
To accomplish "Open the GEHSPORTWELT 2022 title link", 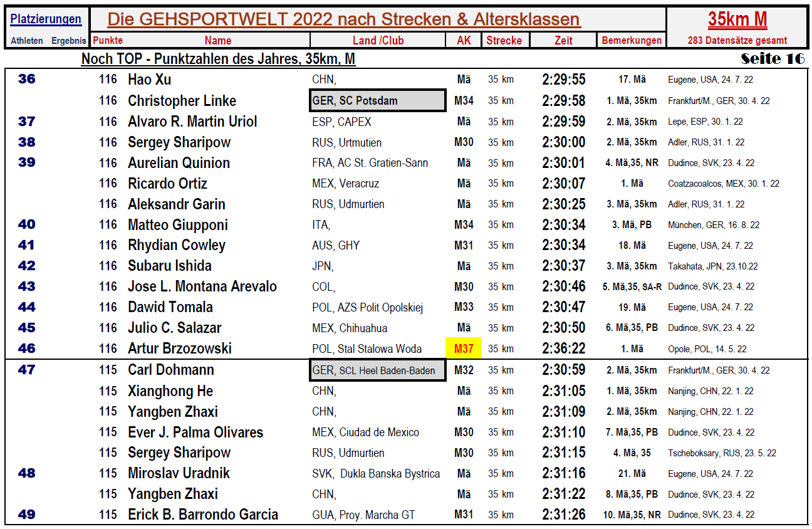I will pyautogui.click(x=343, y=19).
